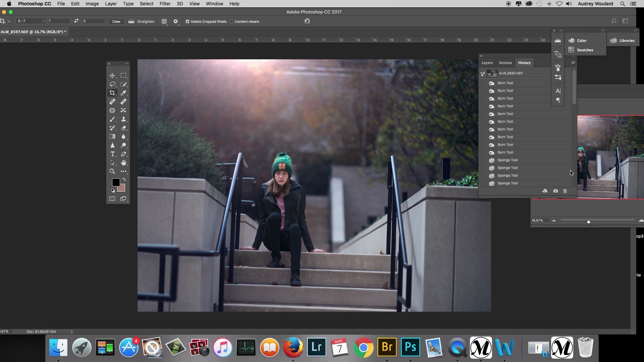Change screen mode icon in toolbar

[123, 199]
